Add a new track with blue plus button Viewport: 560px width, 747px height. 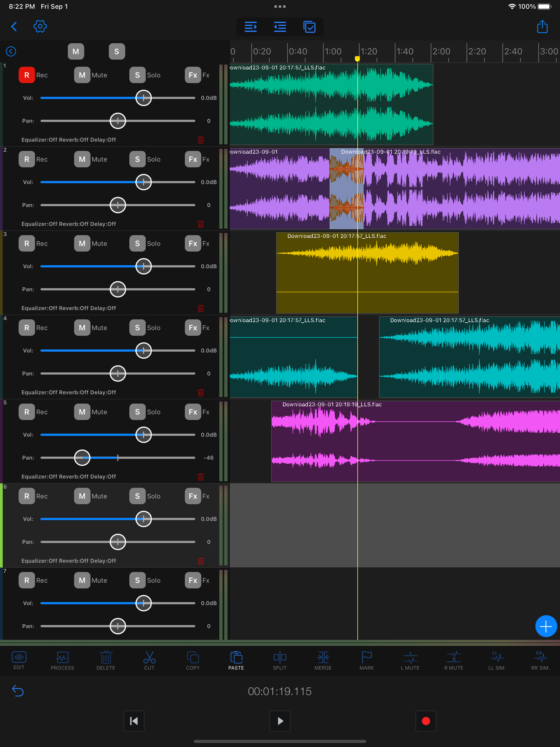546,626
